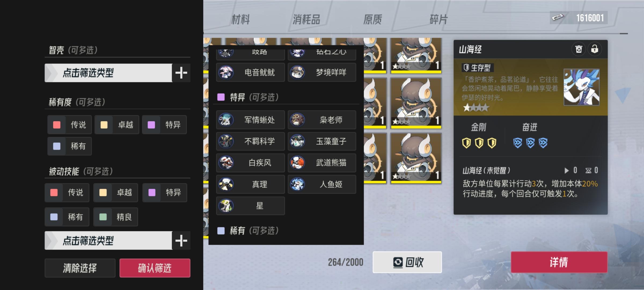This screenshot has width=644, height=290.
Task: Click the red 确认筛选 button
Action: pos(155,268)
